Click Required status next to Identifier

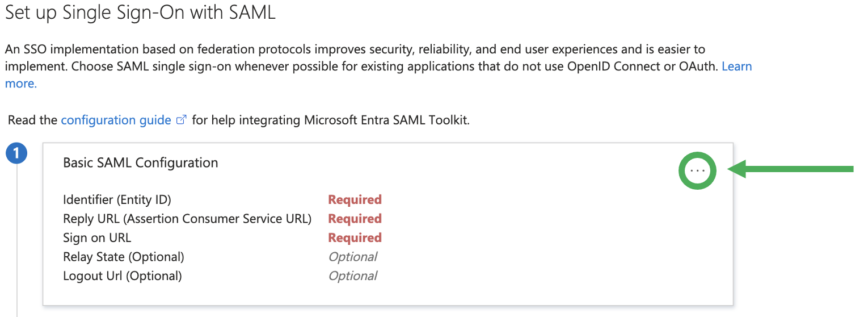355,199
